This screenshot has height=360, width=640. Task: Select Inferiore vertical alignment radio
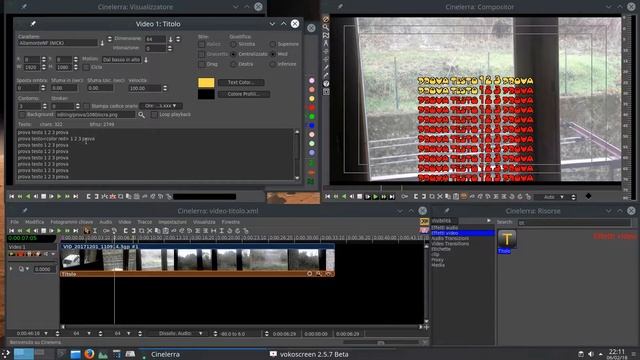(x=273, y=64)
